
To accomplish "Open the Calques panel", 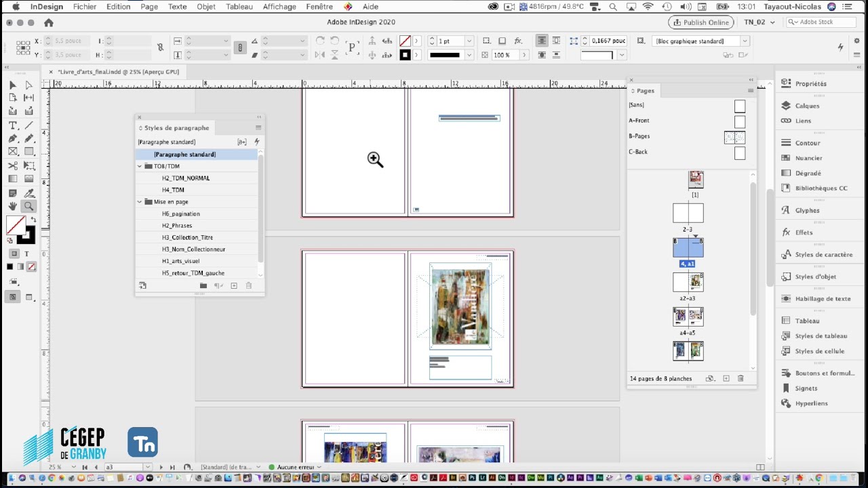I will pyautogui.click(x=807, y=106).
